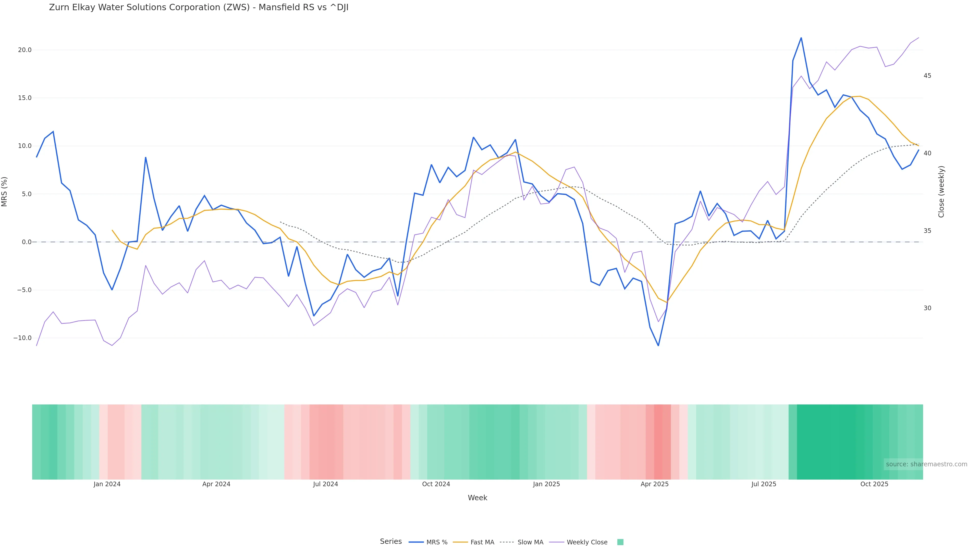Click the Series legend title

tap(391, 542)
